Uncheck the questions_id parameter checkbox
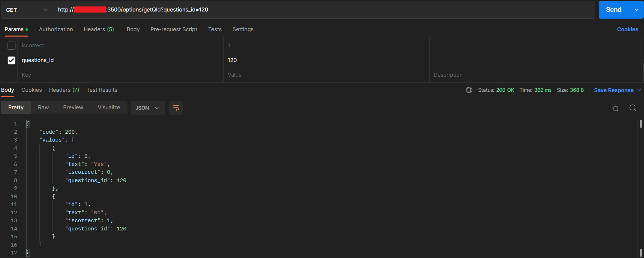644x258 pixels. pos(11,60)
